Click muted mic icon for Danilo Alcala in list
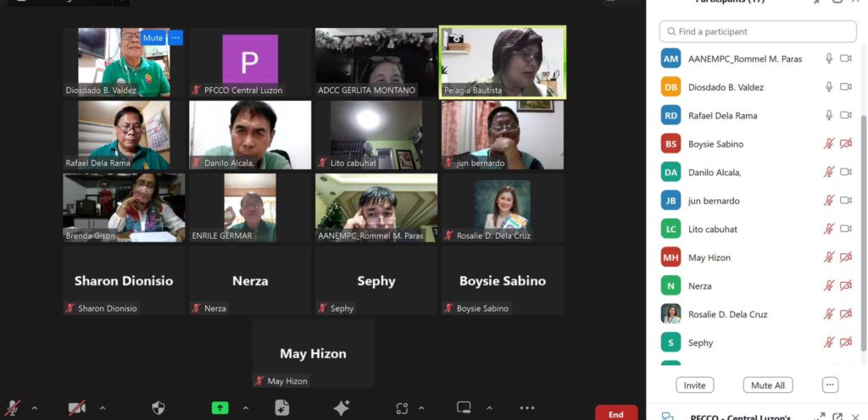The height and width of the screenshot is (420, 868). (x=829, y=172)
